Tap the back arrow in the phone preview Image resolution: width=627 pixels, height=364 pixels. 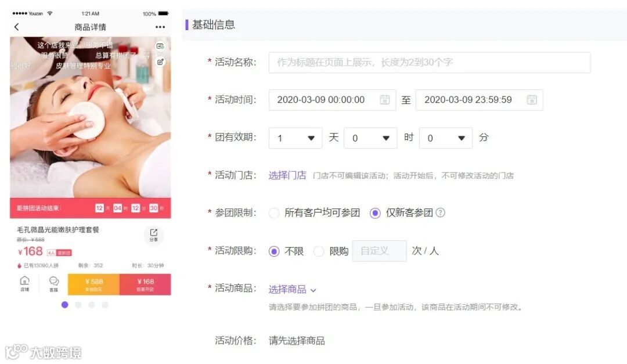(16, 27)
